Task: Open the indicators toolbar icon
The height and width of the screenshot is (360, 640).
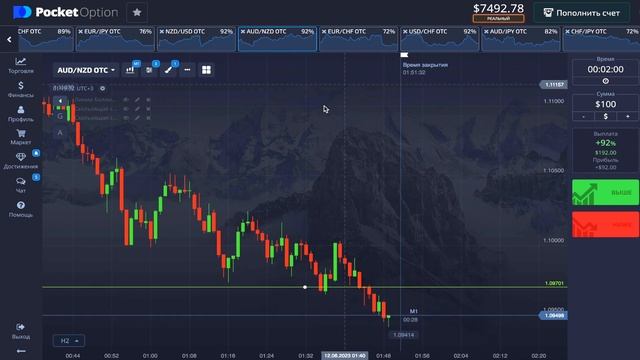Action: coord(149,70)
